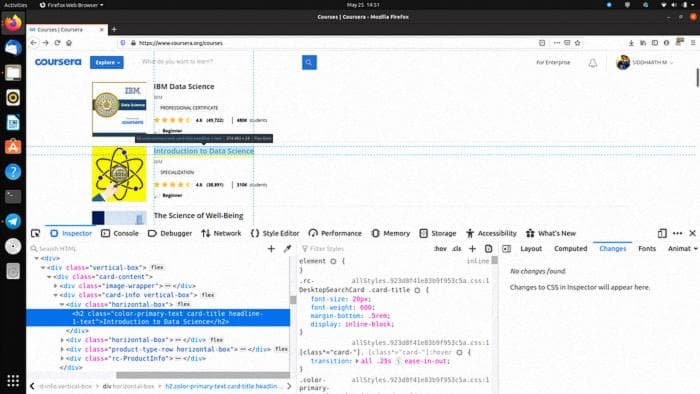This screenshot has height=394, width=700.
Task: Open the Performance panel
Action: [335, 233]
